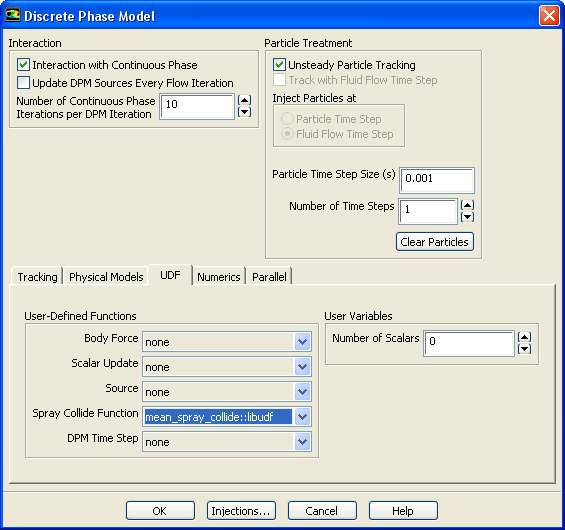
Task: Open the Physical Models tab
Action: click(x=106, y=277)
